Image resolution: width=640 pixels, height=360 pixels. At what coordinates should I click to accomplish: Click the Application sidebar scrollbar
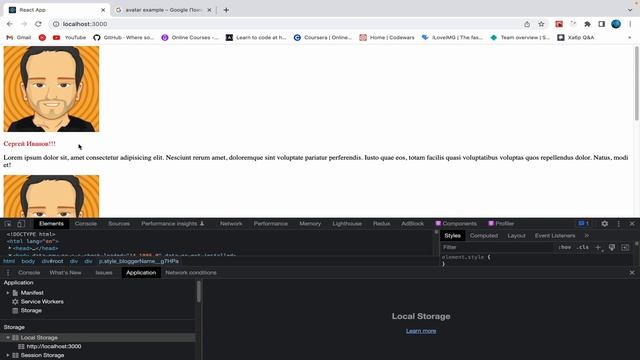199,292
